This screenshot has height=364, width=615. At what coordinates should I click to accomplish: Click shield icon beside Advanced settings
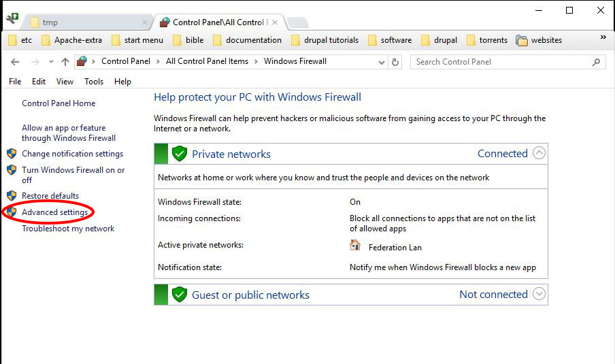click(x=12, y=212)
